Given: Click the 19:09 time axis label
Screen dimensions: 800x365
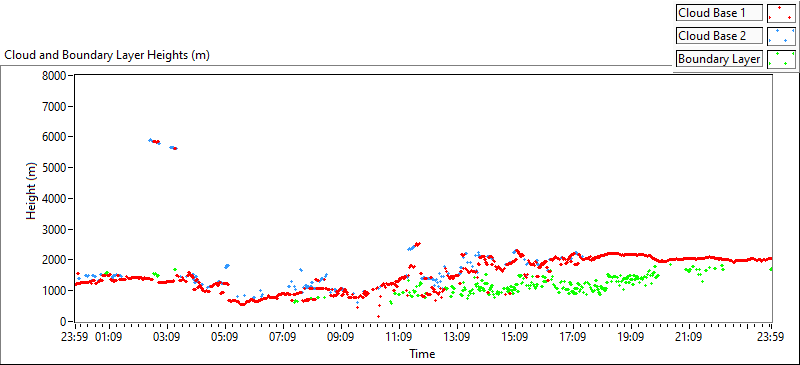Looking at the screenshot, I should click(x=631, y=337).
